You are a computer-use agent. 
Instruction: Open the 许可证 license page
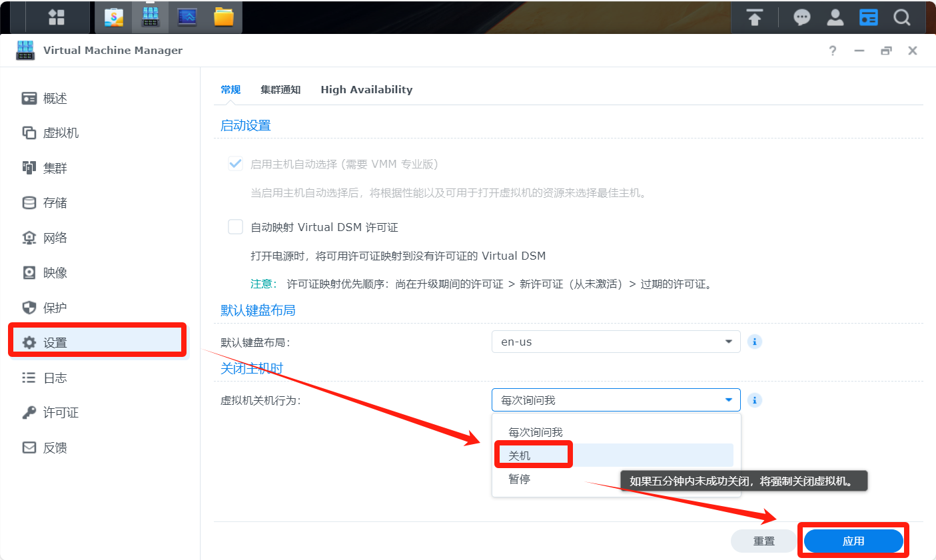pyautogui.click(x=60, y=413)
